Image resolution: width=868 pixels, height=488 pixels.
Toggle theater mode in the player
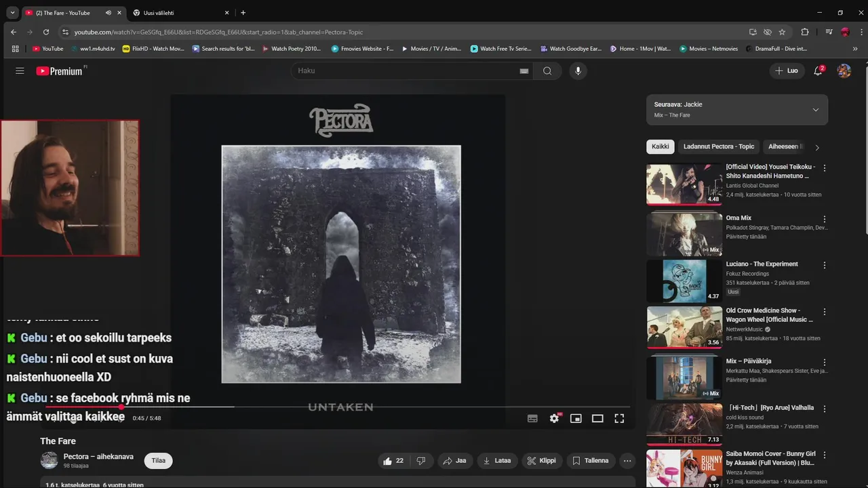(x=597, y=418)
